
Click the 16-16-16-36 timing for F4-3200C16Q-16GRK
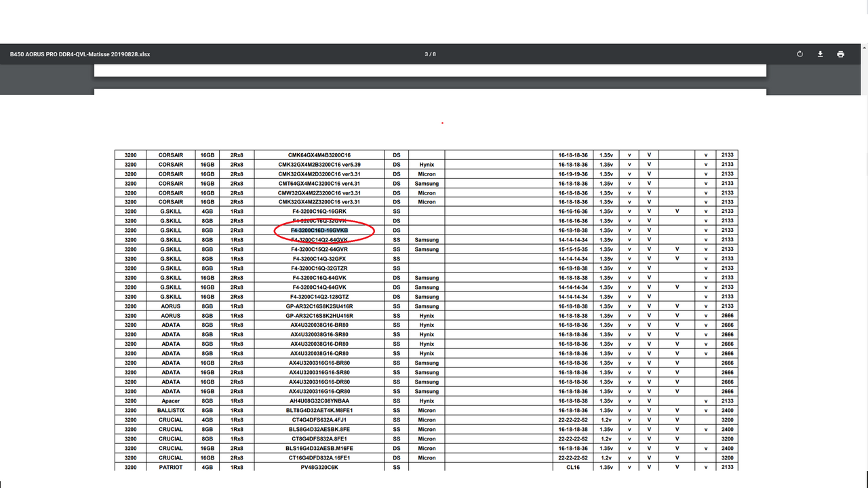point(573,211)
